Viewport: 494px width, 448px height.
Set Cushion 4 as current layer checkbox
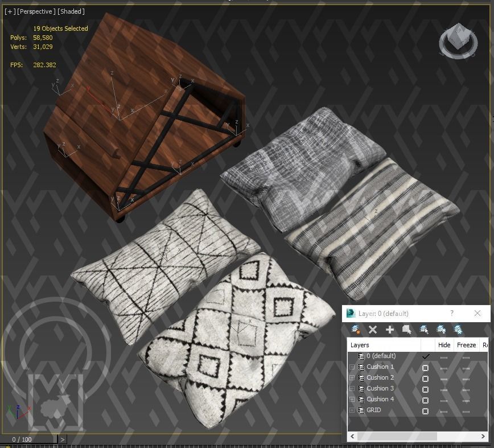[425, 400]
